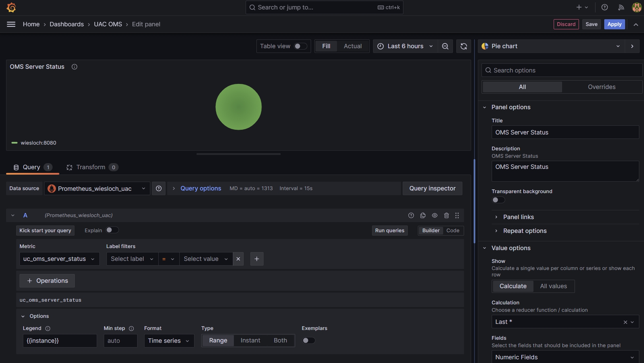
Task: Open the hamburger navigation menu
Action: [x=11, y=24]
